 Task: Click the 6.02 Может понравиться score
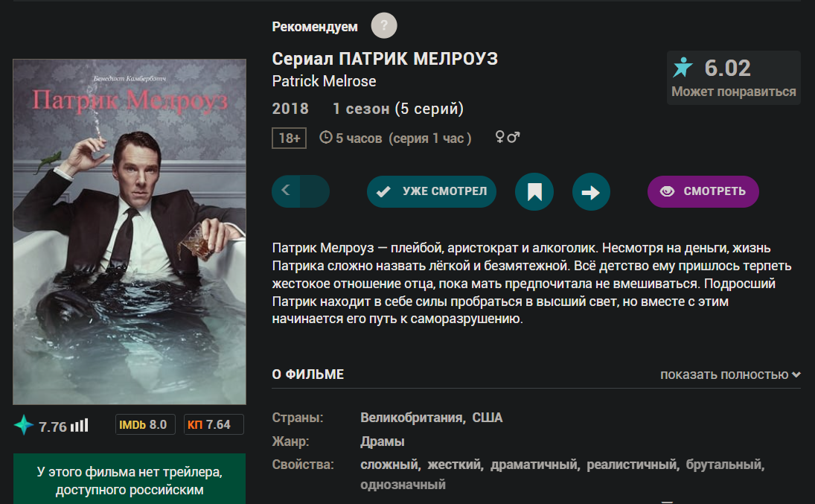tap(734, 78)
